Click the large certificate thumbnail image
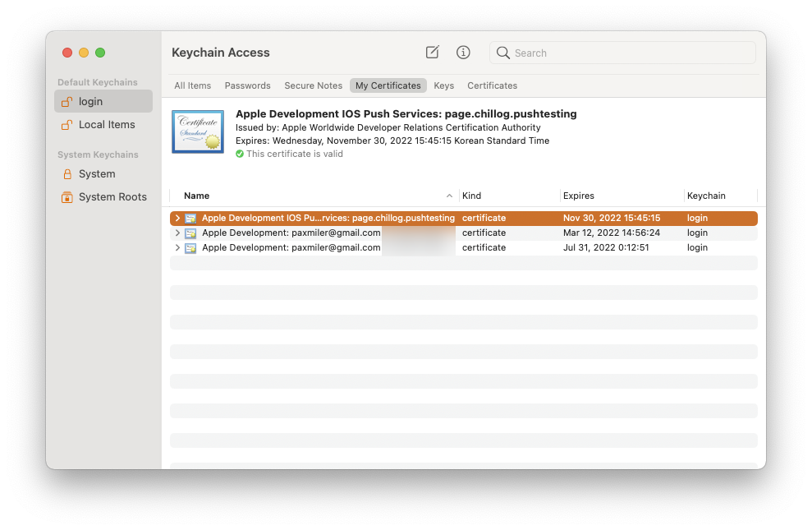 point(198,131)
